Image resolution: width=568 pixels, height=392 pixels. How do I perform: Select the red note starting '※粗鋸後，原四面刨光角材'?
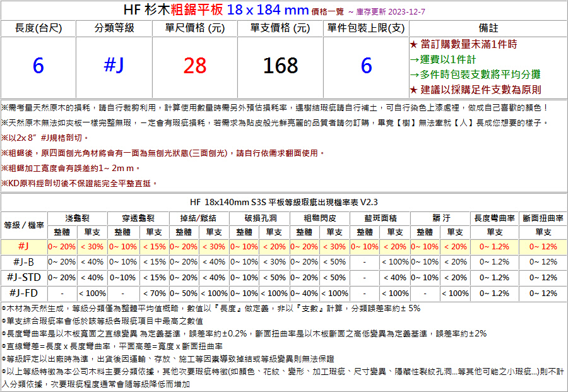pos(163,153)
